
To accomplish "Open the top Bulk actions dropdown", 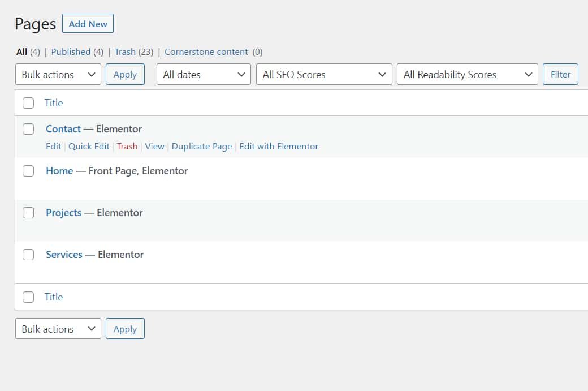I will click(x=58, y=75).
